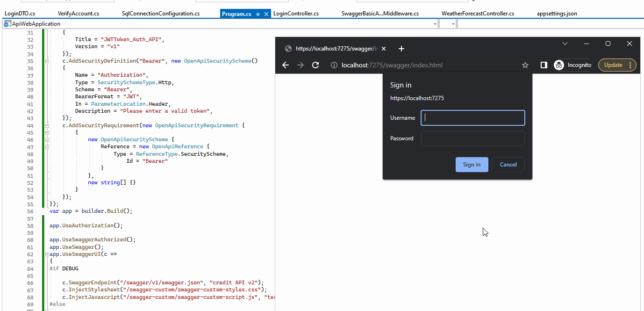Click the Incognito profile indicator
This screenshot has height=311, width=644.
click(573, 65)
